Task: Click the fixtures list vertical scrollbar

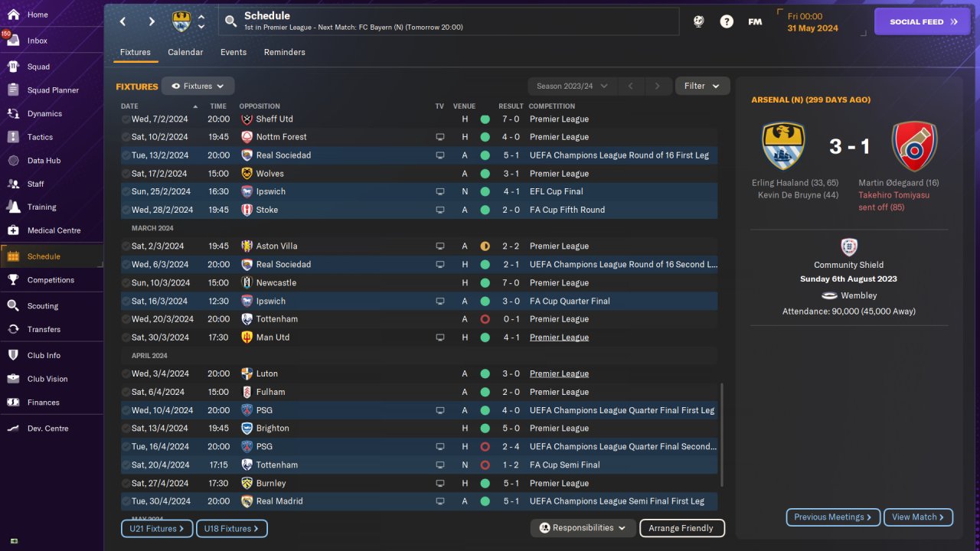Action: pyautogui.click(x=722, y=435)
